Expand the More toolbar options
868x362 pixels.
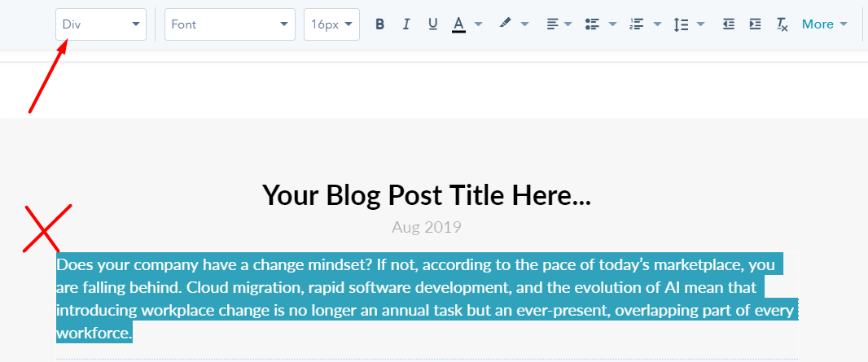pos(824,24)
